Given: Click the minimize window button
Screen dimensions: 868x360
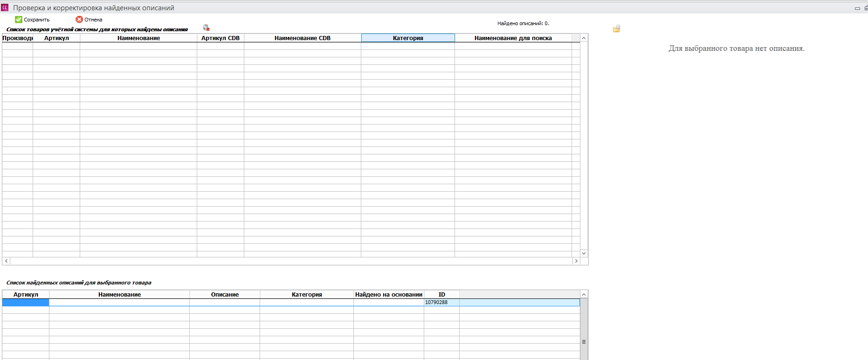Looking at the screenshot, I should point(857,8).
